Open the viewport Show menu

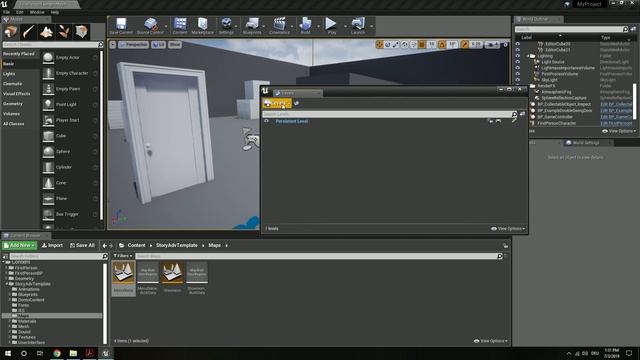tap(175, 44)
